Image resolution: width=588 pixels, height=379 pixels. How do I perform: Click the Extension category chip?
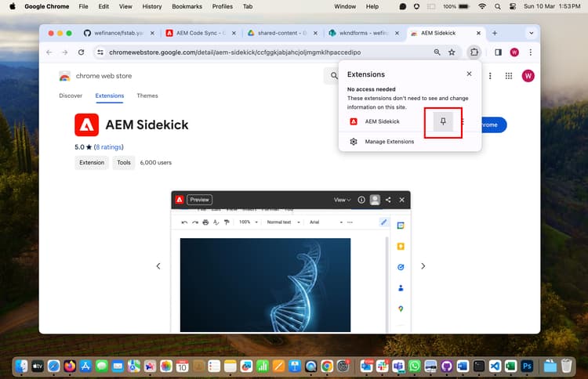point(92,163)
